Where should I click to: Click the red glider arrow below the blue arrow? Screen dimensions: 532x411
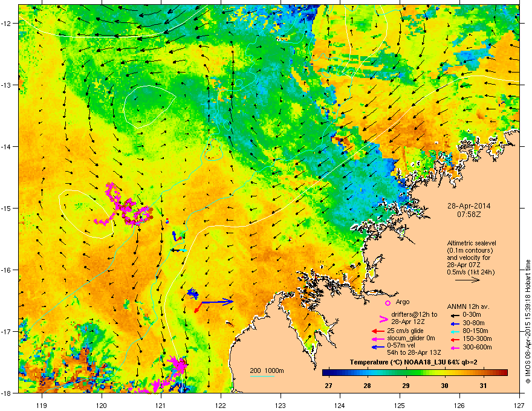[198, 307]
